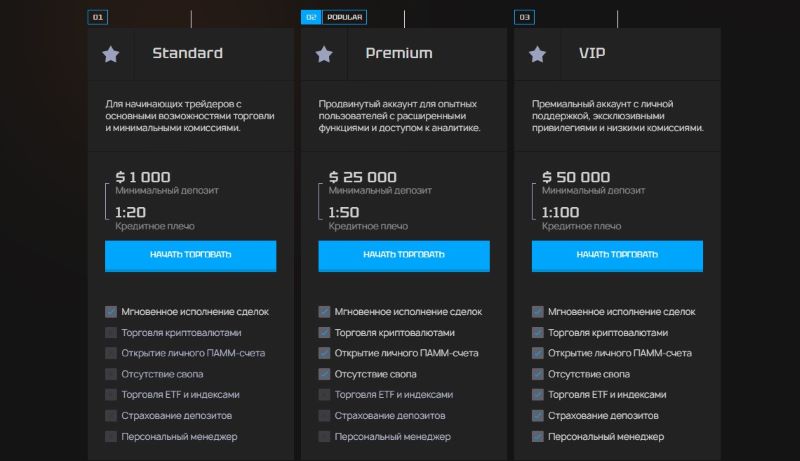Start trading with the Premium account button
This screenshot has width=800, height=461.
tap(404, 255)
